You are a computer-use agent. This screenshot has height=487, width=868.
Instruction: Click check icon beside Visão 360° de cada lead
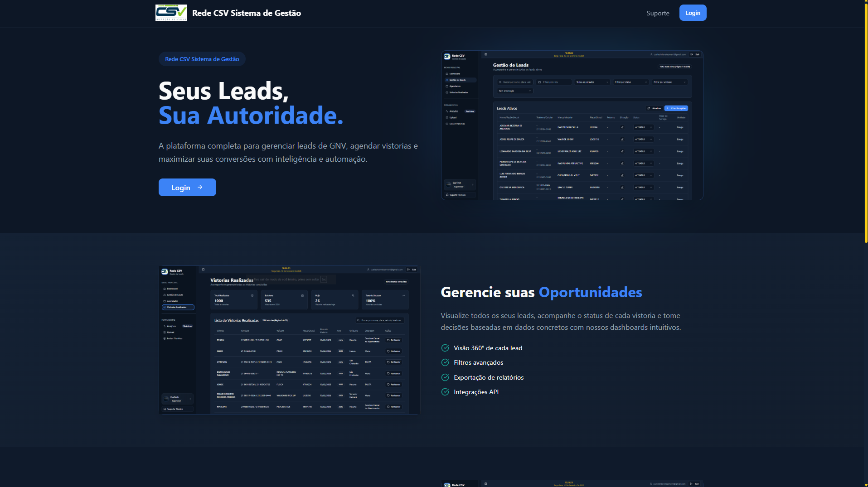[445, 348]
